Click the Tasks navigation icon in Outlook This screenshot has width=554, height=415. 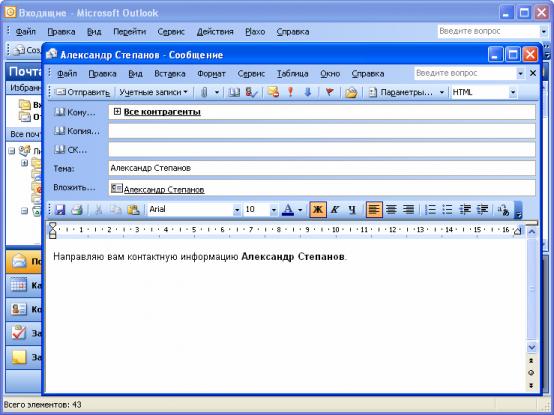tap(18, 333)
